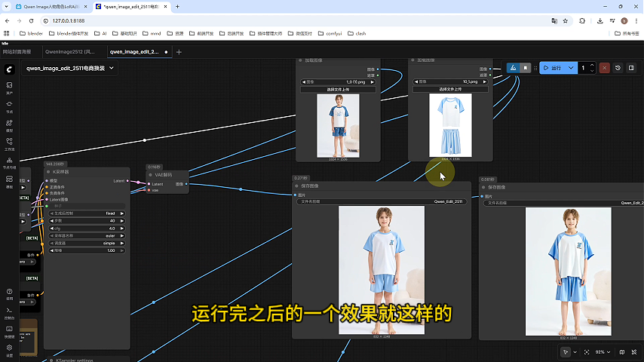
Task: Open the workflows sidebar panel
Action: pyautogui.click(x=9, y=144)
